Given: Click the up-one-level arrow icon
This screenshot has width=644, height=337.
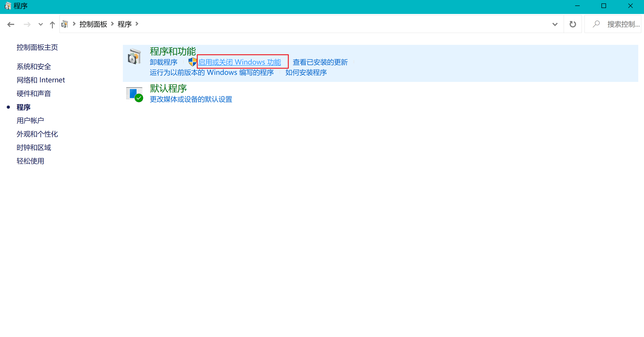Looking at the screenshot, I should click(52, 24).
